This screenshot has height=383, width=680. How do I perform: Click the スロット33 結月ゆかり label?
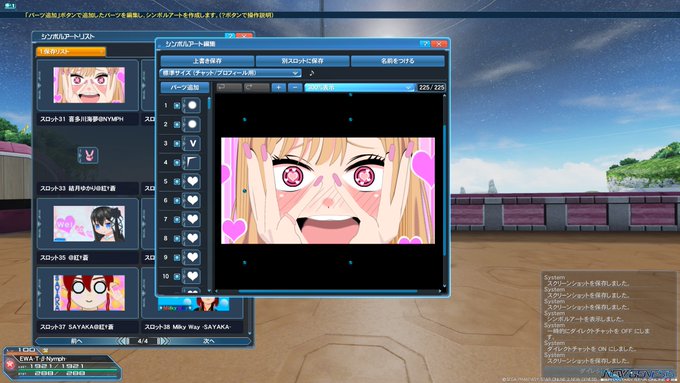(78, 188)
